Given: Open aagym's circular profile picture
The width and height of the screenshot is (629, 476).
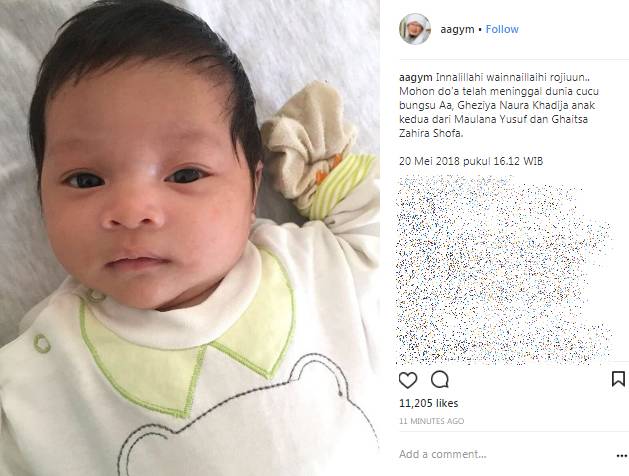Looking at the screenshot, I should pyautogui.click(x=415, y=29).
